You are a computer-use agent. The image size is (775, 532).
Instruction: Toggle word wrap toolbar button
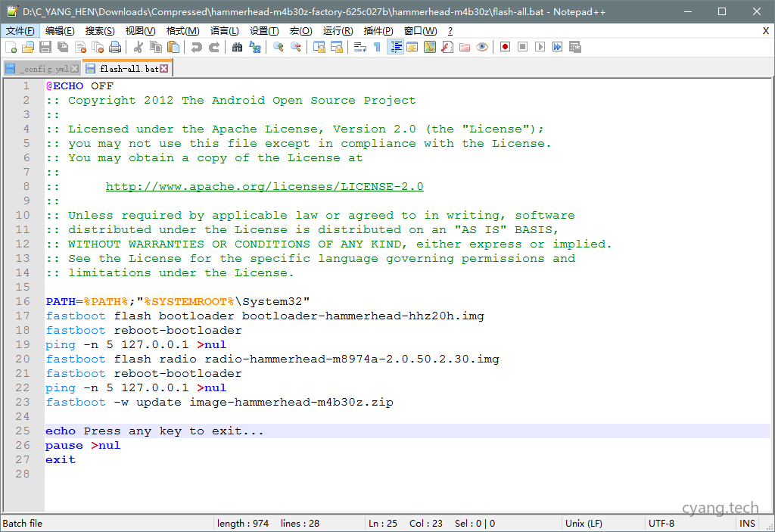pyautogui.click(x=359, y=47)
